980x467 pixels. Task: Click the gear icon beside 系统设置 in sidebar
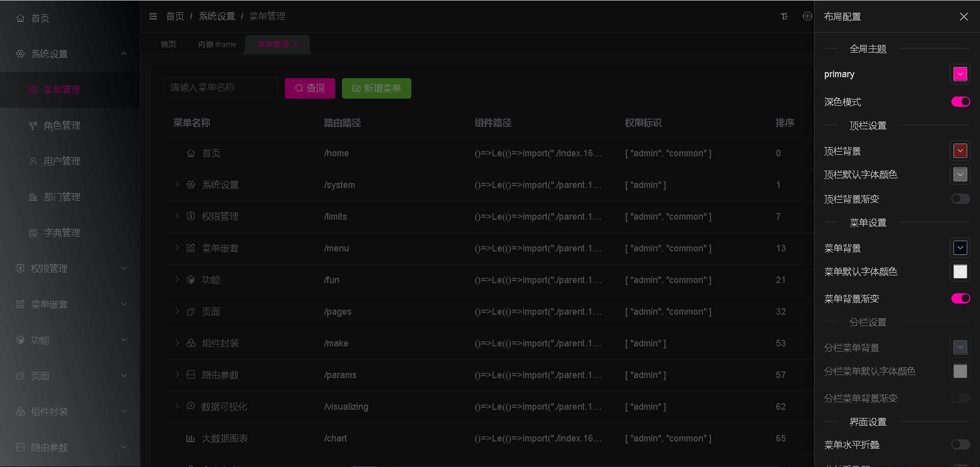pos(20,54)
